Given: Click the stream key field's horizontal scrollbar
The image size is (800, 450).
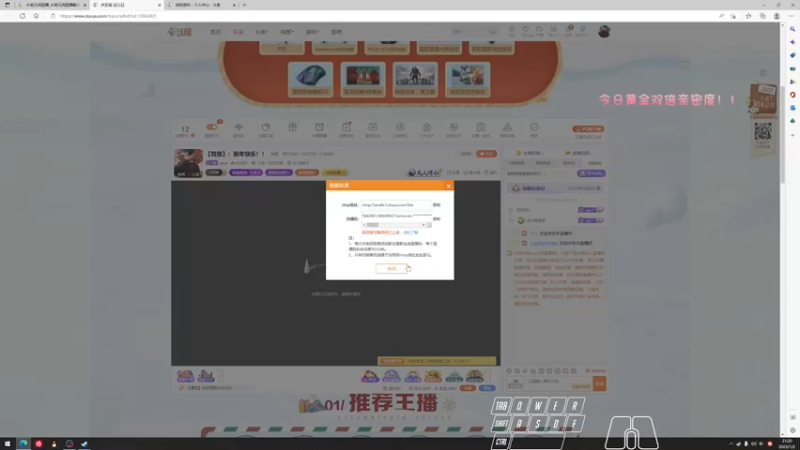Looking at the screenshot, I should [x=394, y=225].
